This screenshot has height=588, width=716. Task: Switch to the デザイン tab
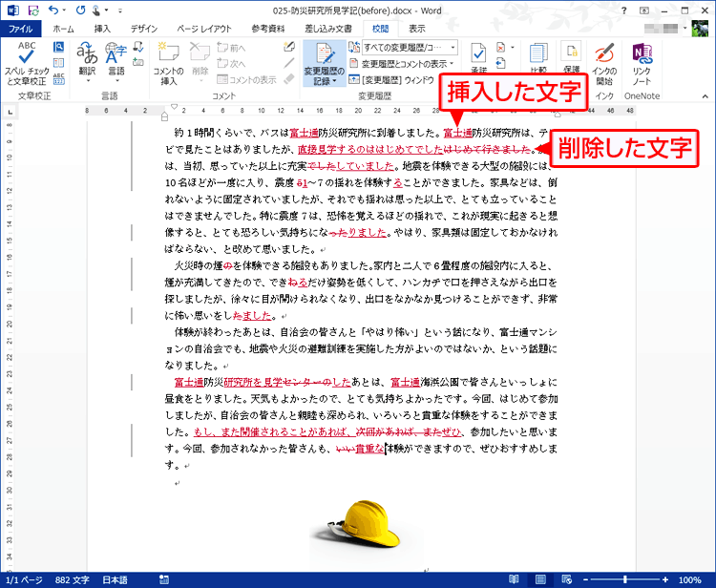pos(144,29)
